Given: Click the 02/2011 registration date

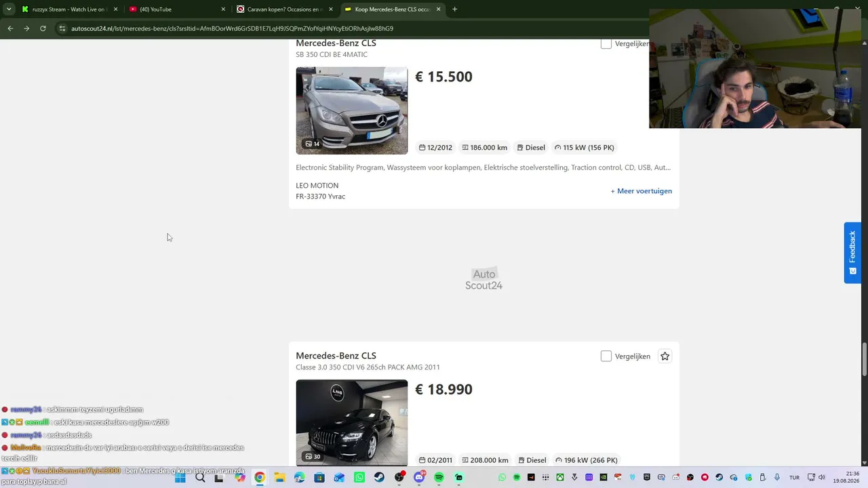Looking at the screenshot, I should tap(435, 460).
